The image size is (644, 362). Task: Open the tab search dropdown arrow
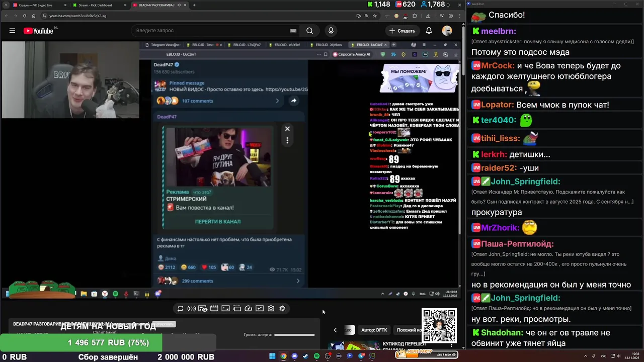pos(5,5)
